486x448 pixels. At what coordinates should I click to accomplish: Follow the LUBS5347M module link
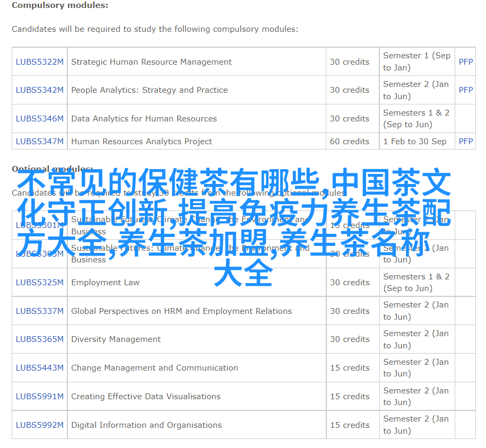39,142
